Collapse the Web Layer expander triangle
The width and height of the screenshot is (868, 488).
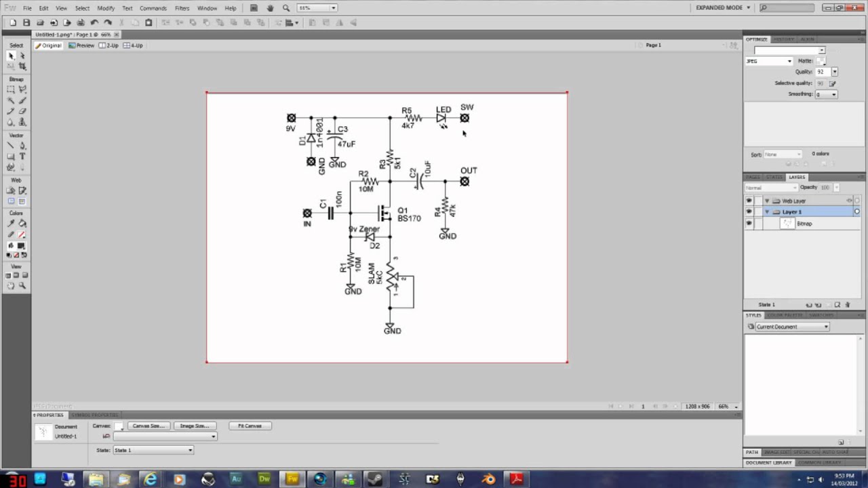coord(767,201)
